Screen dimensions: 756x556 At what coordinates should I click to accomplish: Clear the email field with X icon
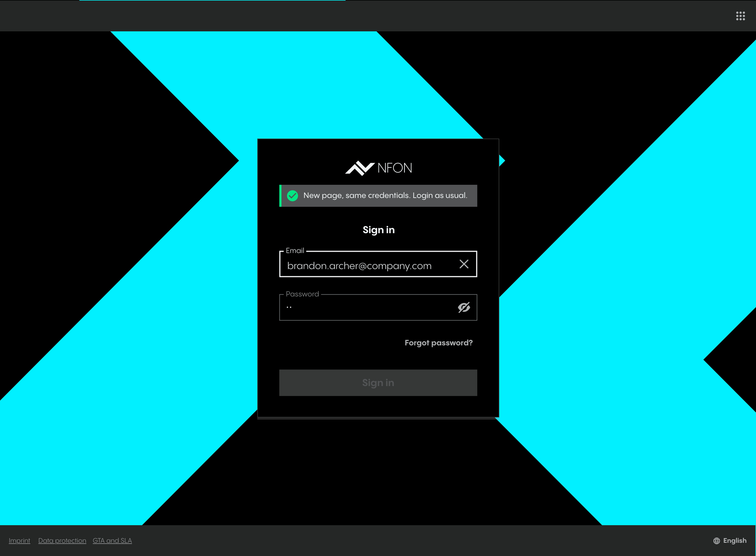[x=464, y=264]
